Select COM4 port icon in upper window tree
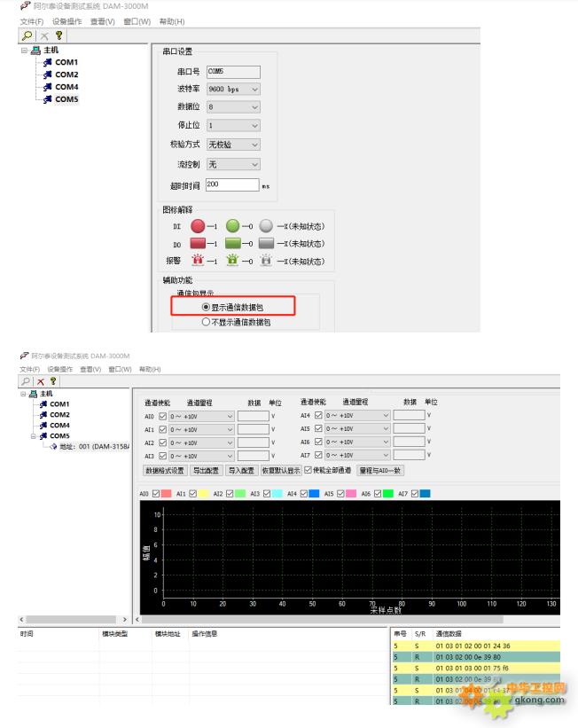Image resolution: width=578 pixels, height=728 pixels. (47, 87)
